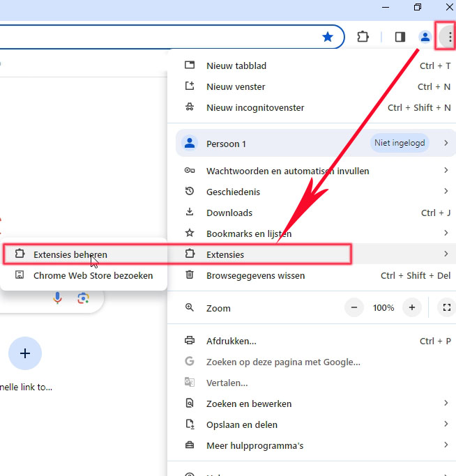Increase zoom with the plus button

tap(412, 307)
